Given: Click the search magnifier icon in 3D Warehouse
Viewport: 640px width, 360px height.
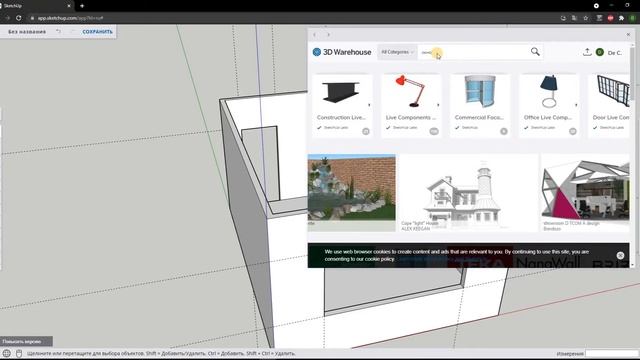Looking at the screenshot, I should [x=535, y=51].
